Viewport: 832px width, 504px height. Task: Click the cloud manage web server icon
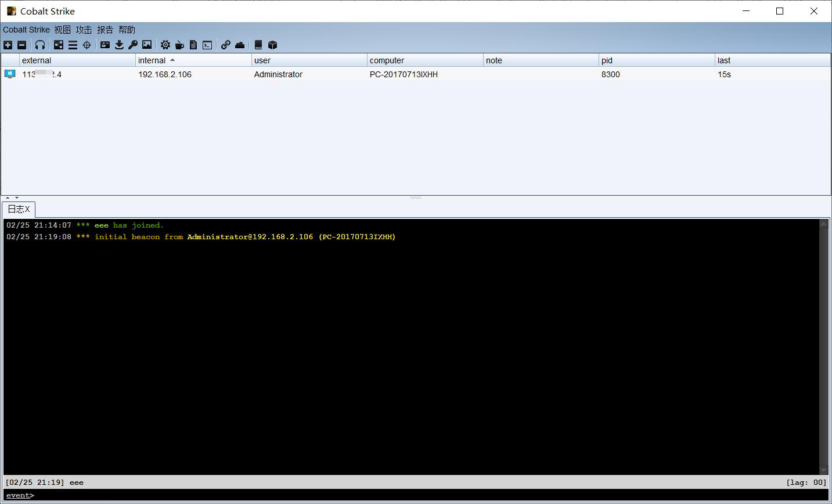click(240, 45)
